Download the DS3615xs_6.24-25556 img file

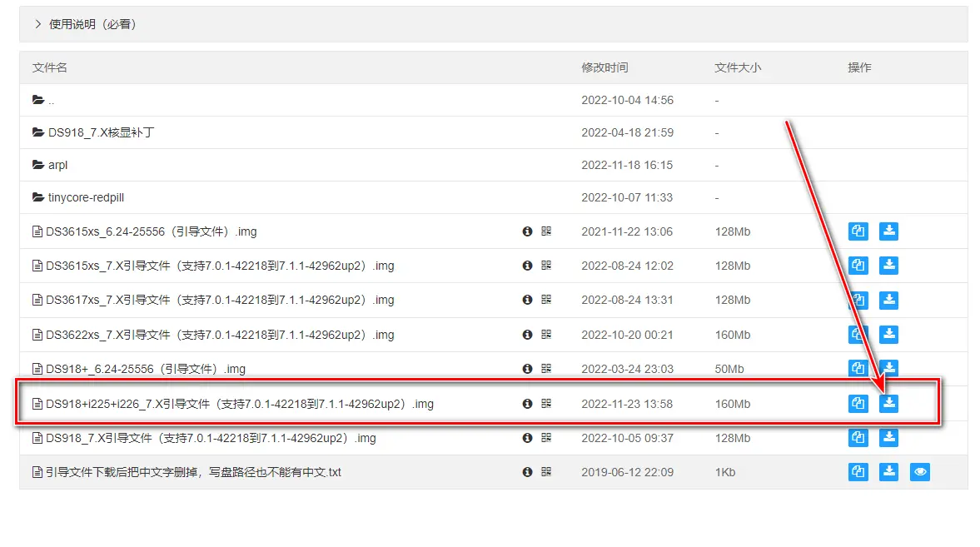tap(888, 231)
